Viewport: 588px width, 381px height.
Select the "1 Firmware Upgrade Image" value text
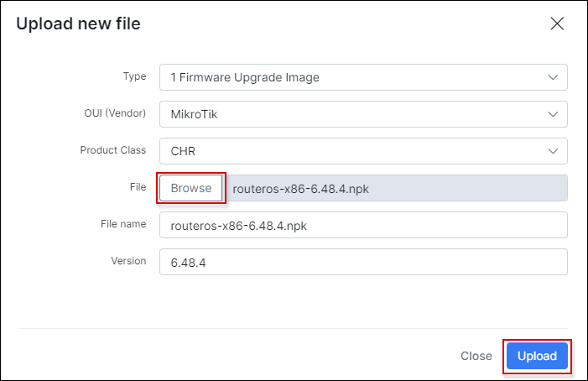click(245, 77)
